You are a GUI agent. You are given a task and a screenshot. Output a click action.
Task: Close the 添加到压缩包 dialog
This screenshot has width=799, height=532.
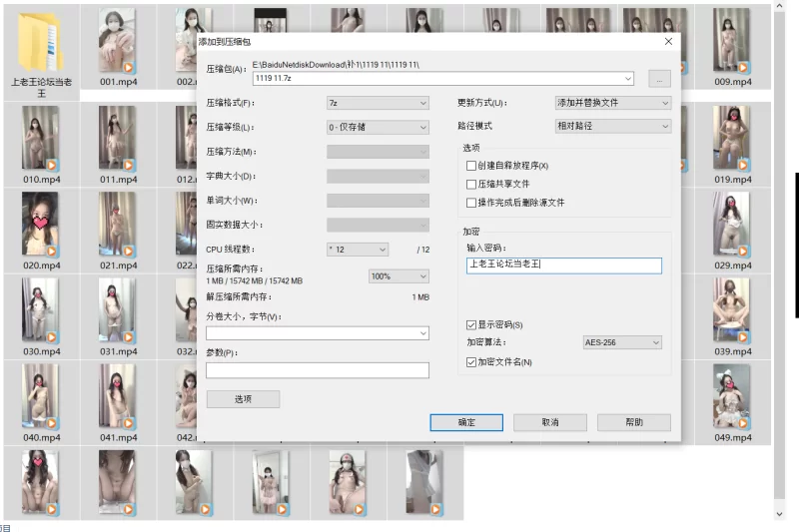pos(668,41)
